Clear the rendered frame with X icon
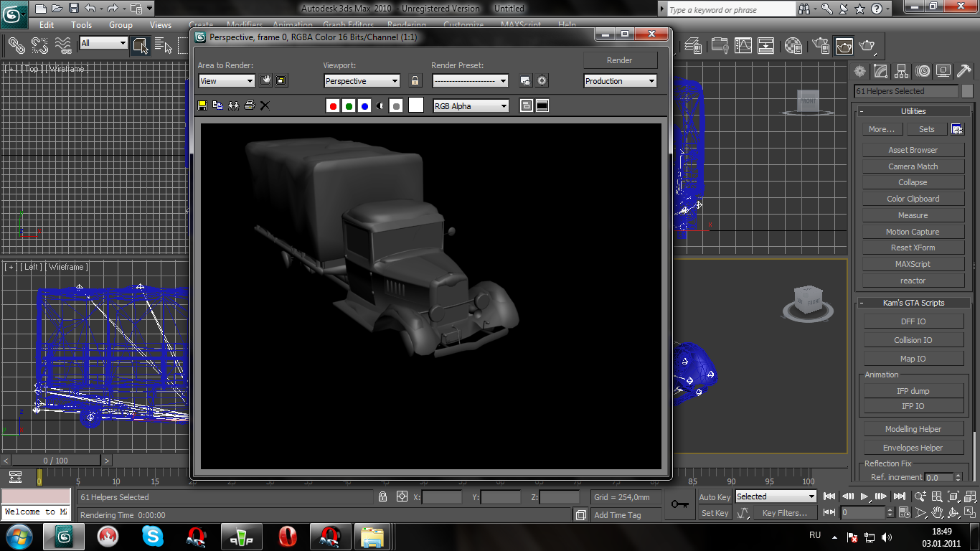The image size is (980, 551). [x=265, y=105]
